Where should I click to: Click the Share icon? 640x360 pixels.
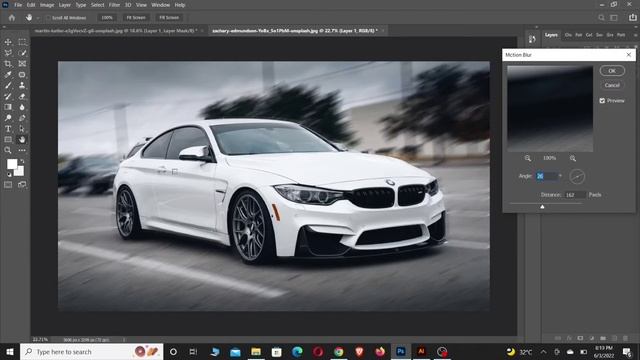pos(633,18)
